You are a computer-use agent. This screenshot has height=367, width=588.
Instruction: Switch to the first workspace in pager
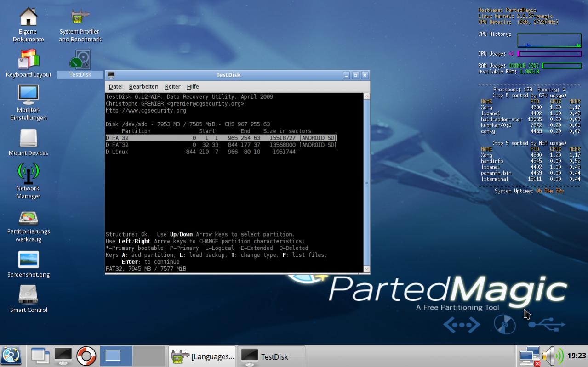[x=116, y=356]
